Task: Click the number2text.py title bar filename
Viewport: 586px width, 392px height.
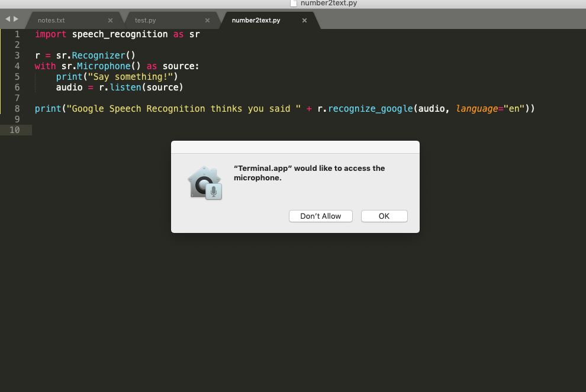Action: coord(329,4)
